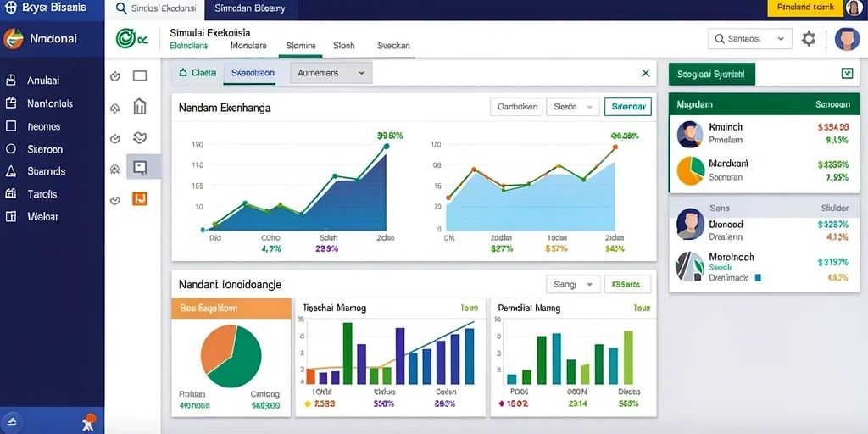The width and height of the screenshot is (868, 434).
Task: Click the green spiral logo icon
Action: pos(125,39)
